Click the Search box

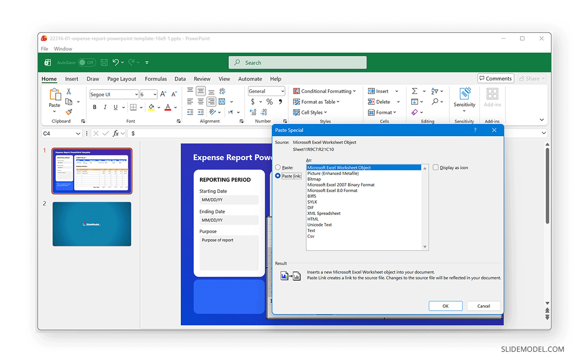[x=297, y=63]
